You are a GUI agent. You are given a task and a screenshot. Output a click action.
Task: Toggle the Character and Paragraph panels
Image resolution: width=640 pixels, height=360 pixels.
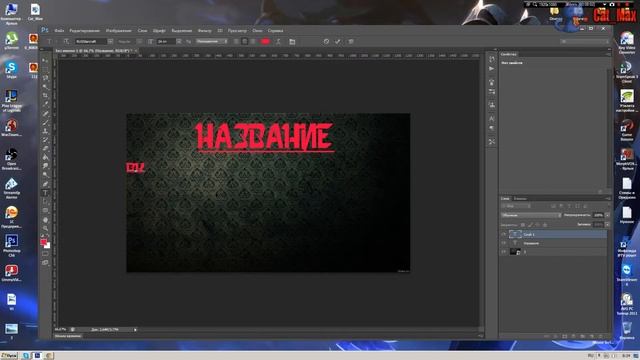click(x=292, y=41)
